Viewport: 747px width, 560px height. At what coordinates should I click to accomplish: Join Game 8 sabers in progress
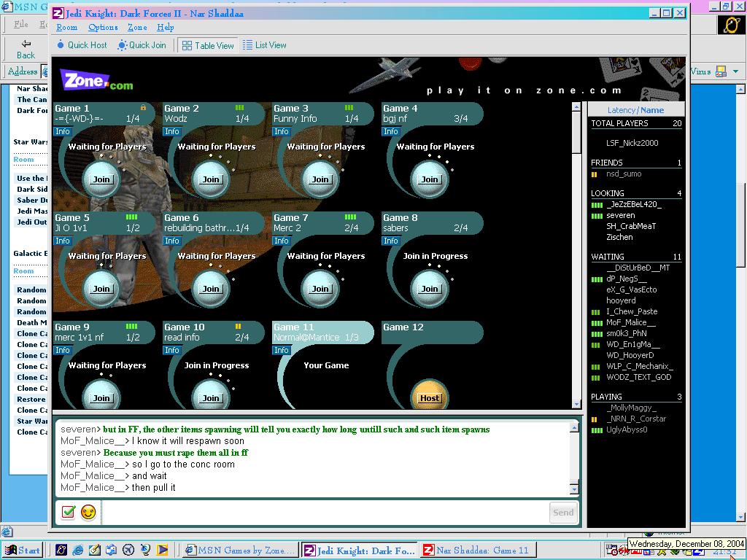429,289
